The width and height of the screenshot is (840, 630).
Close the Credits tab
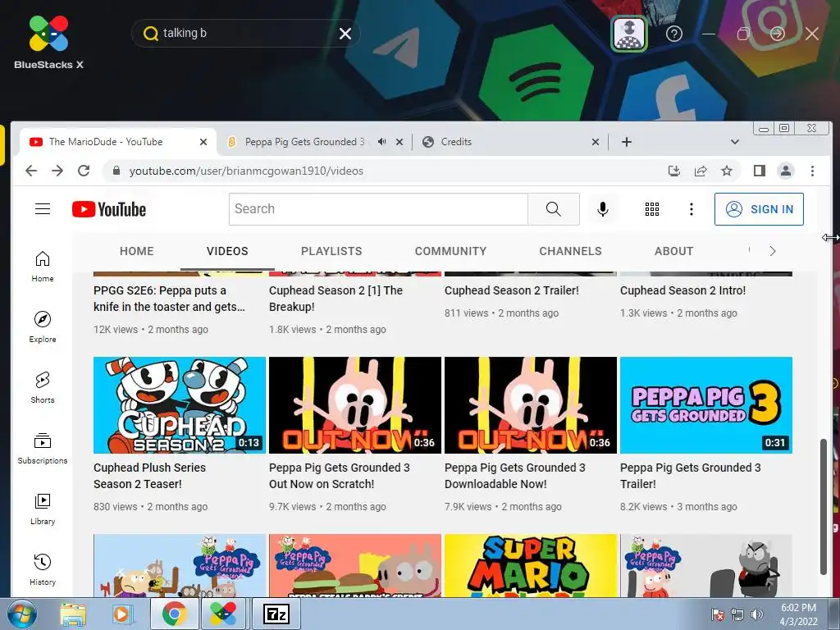coord(596,142)
